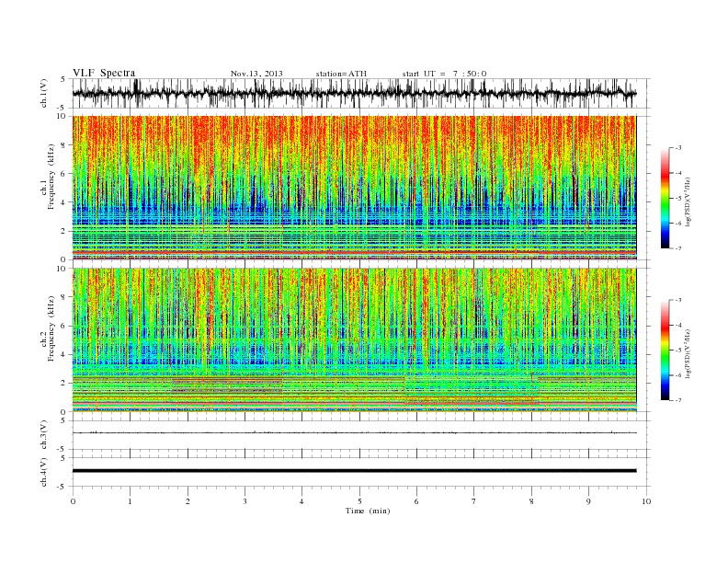Viewport: 728px width, 563px height.
Task: Click time axis tick label "6"
Action: pos(417,501)
